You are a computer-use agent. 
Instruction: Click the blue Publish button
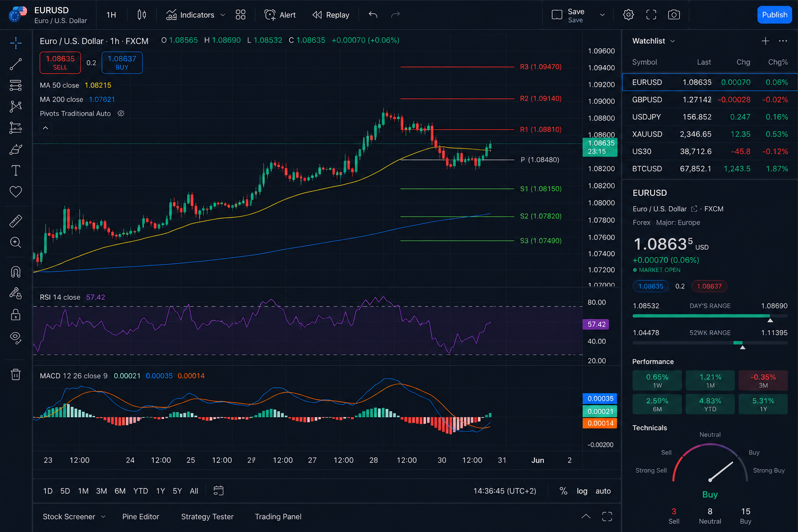[774, 15]
